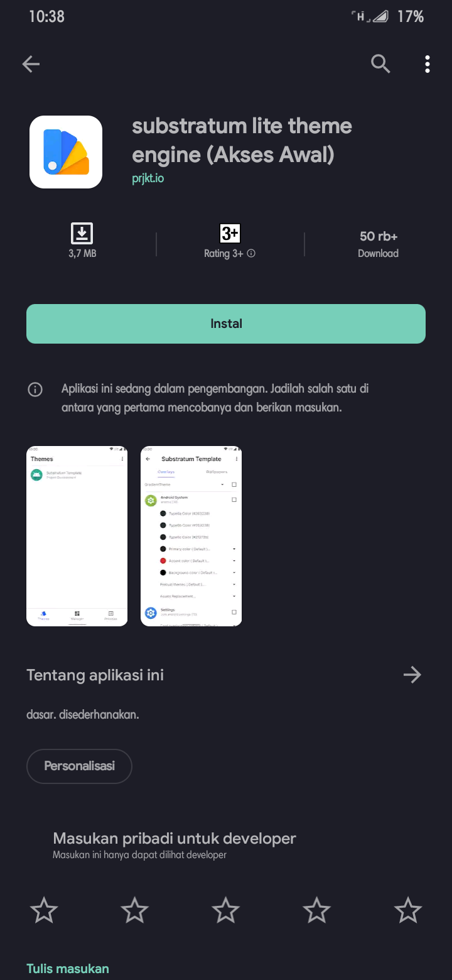Image resolution: width=452 pixels, height=980 pixels.
Task: Rate the app four stars
Action: click(x=317, y=910)
